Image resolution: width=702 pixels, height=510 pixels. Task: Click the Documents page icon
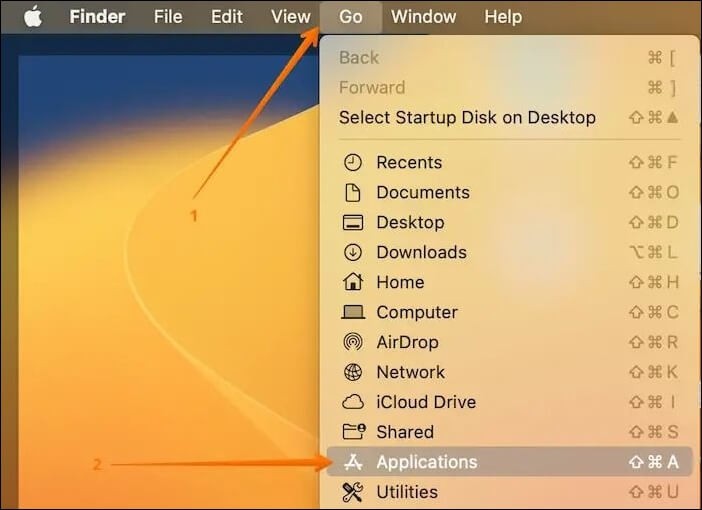tap(352, 192)
